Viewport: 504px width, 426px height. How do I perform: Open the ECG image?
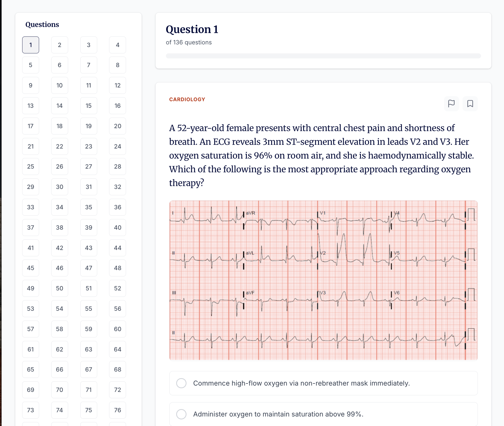(323, 280)
